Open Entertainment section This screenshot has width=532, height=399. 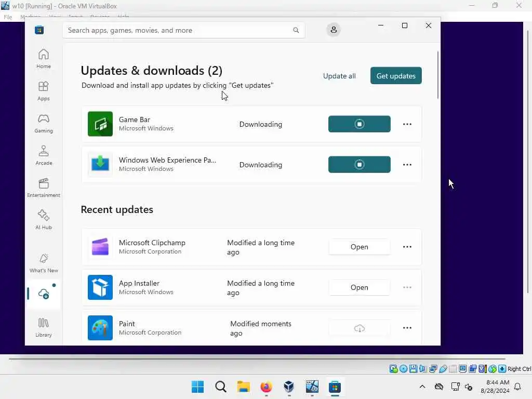click(44, 188)
